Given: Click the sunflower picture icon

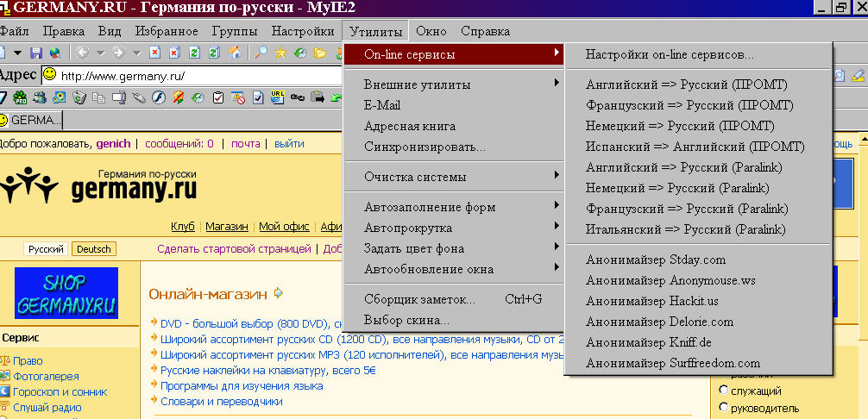Looking at the screenshot, I should [x=60, y=97].
